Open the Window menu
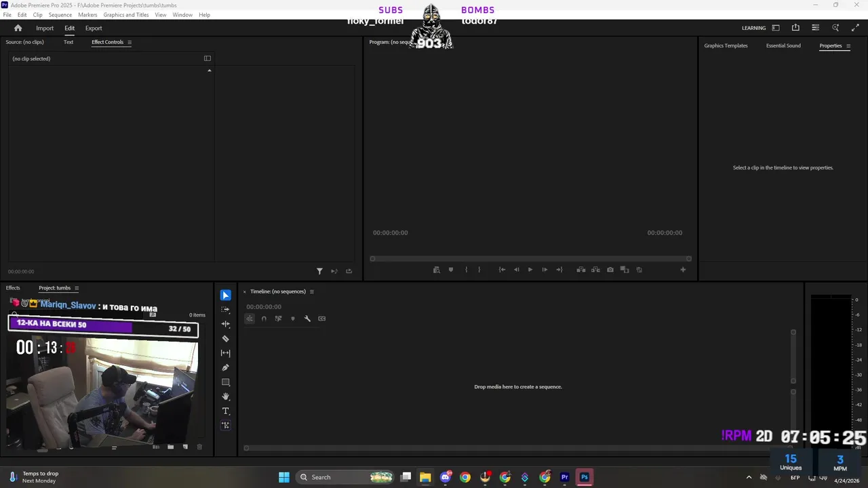868x488 pixels. (x=182, y=15)
